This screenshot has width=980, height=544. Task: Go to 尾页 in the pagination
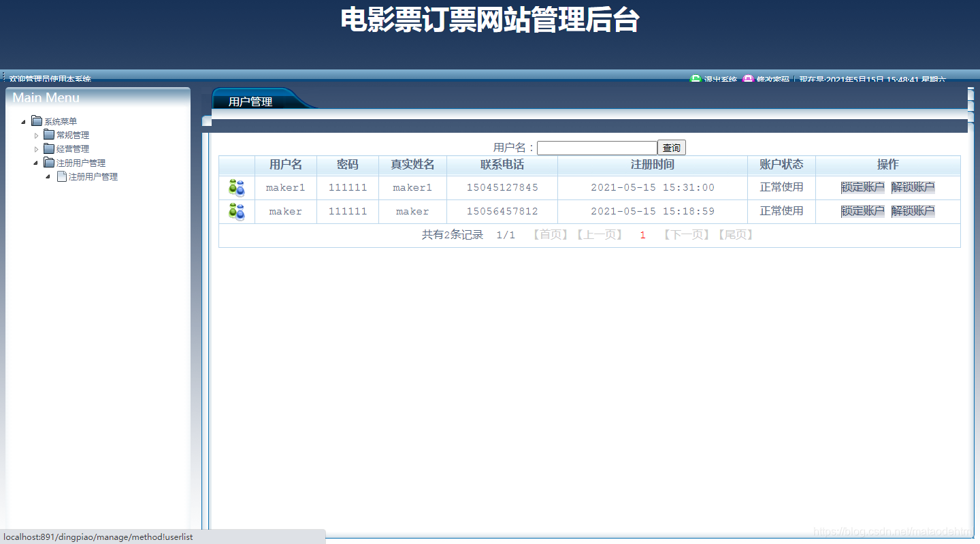(x=736, y=235)
